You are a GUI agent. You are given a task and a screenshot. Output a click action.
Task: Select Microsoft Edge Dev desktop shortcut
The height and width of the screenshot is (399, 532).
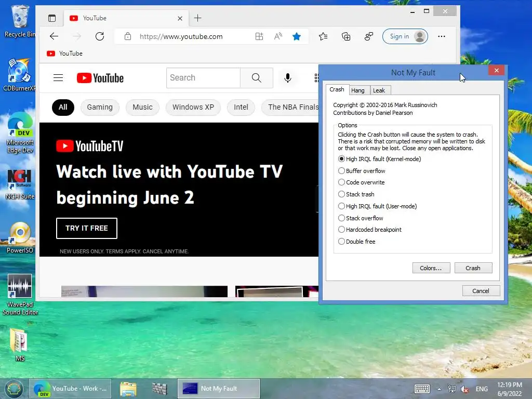[x=20, y=133]
